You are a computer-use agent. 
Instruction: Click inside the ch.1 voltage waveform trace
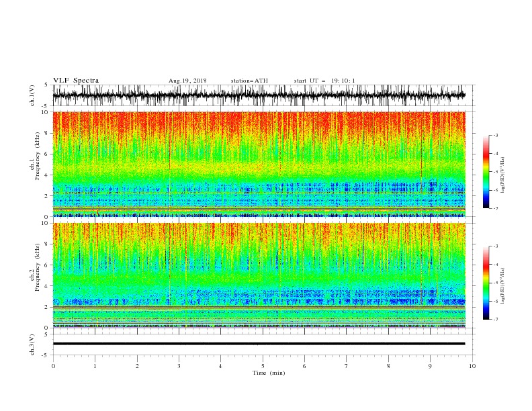(x=259, y=95)
